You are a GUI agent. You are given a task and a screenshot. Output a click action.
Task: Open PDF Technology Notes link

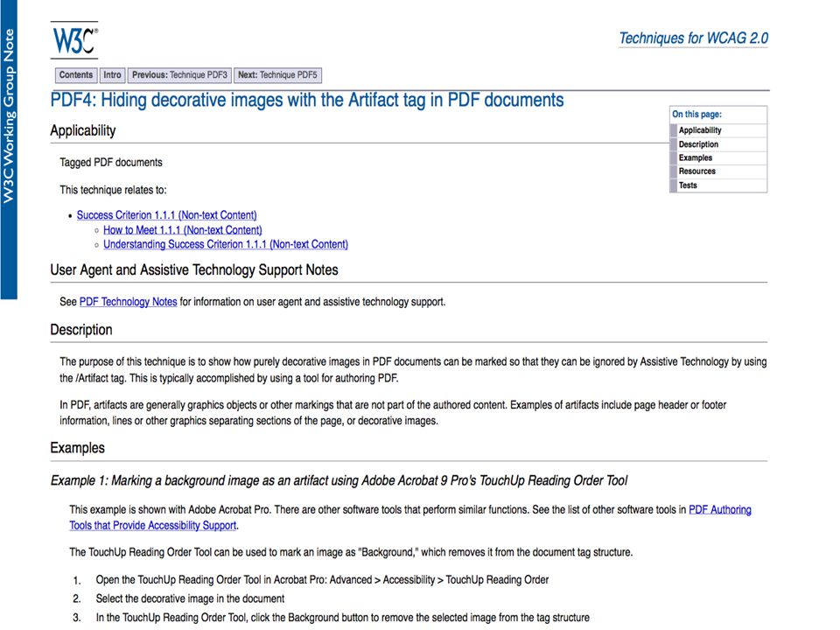click(128, 302)
